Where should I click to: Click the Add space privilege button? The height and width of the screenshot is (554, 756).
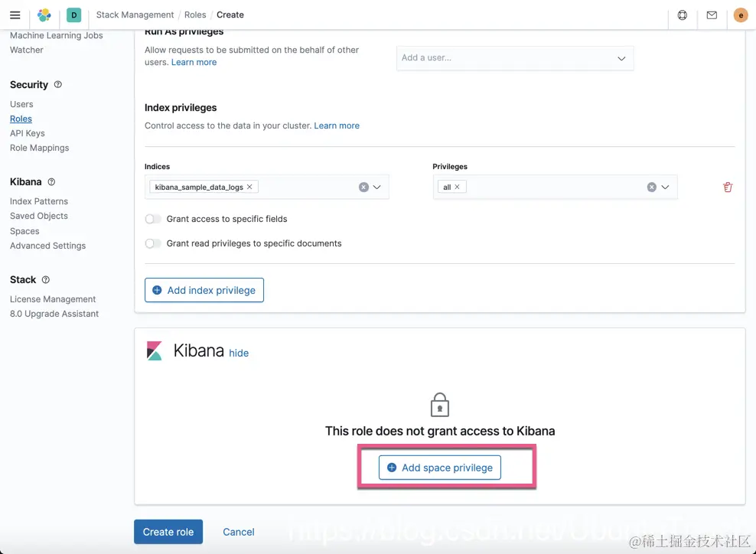(440, 468)
